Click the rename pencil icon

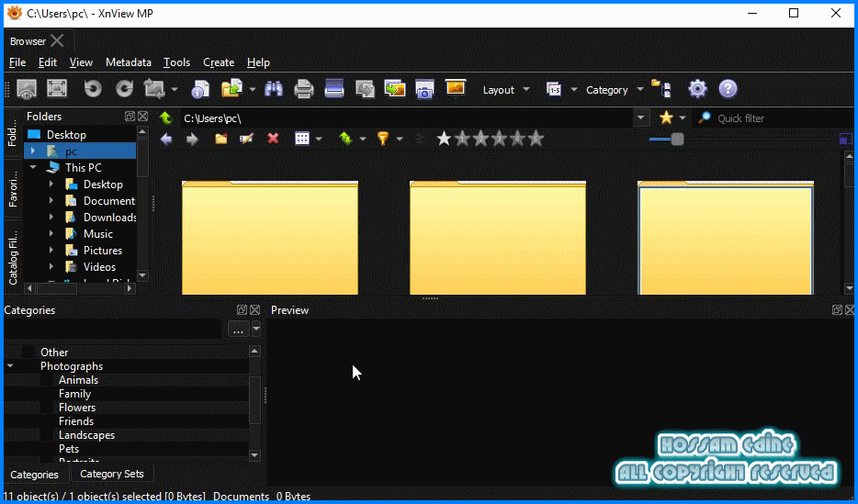pos(247,139)
